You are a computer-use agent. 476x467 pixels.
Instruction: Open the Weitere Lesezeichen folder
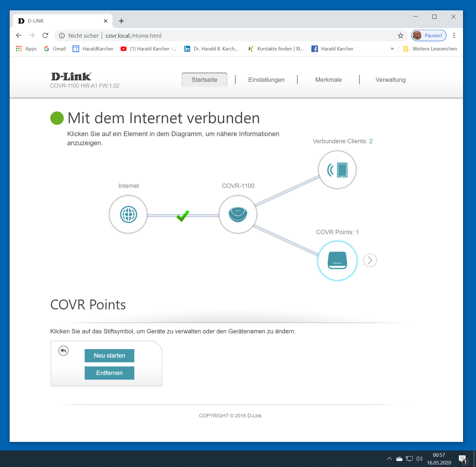[430, 49]
